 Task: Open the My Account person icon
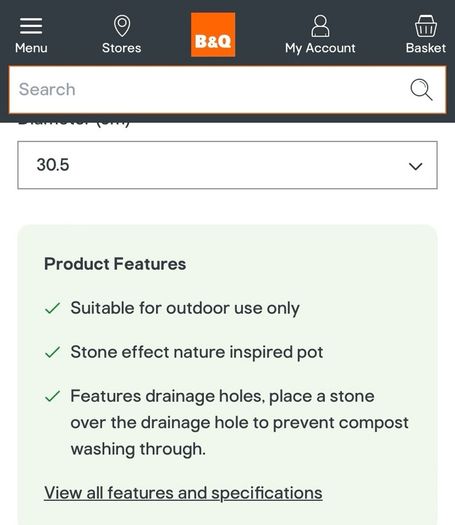pyautogui.click(x=320, y=26)
